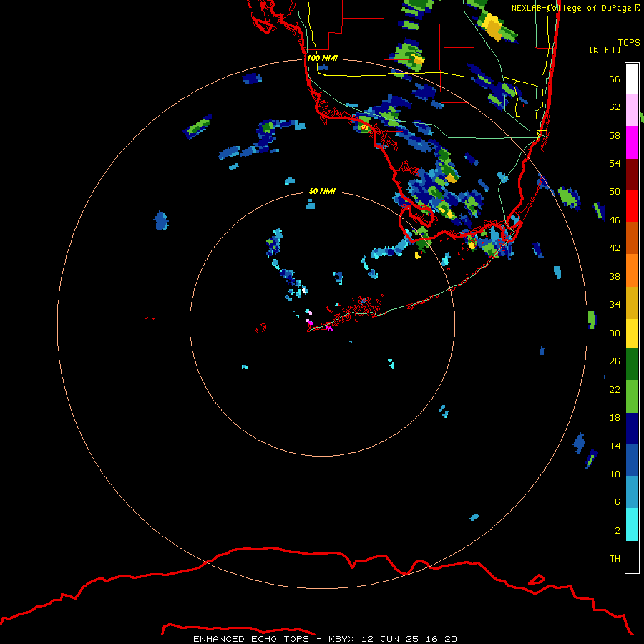The image size is (644, 644).
Task: Click the bright red 46-50 kft swatch
Action: [x=632, y=206]
